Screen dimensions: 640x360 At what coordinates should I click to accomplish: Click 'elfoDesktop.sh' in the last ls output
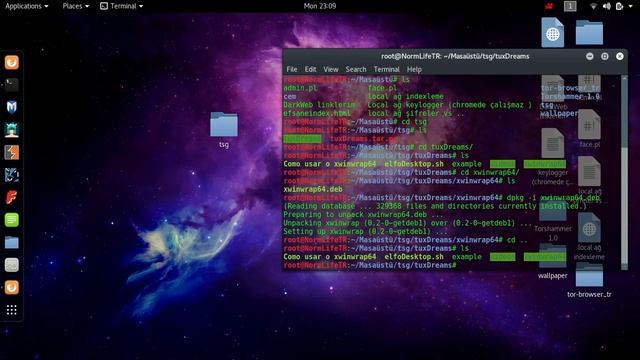pyautogui.click(x=414, y=257)
